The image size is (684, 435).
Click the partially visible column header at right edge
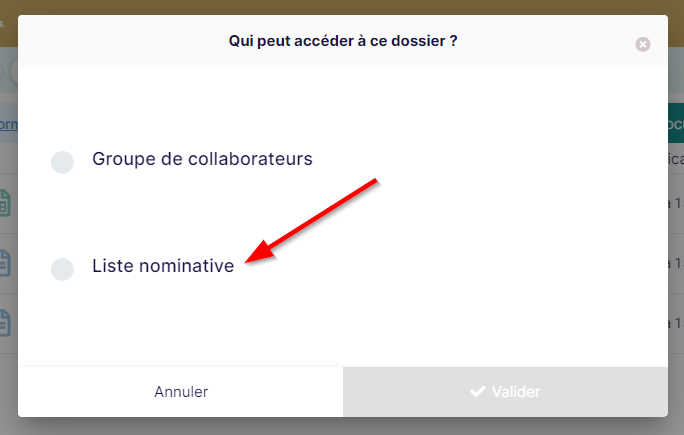point(676,159)
